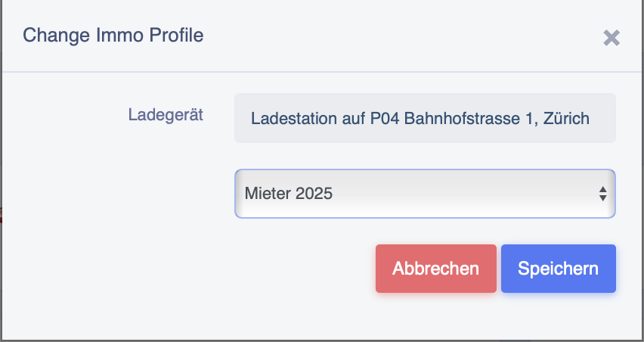Dismiss the dialog via the X icon
The image size is (644, 342).
pyautogui.click(x=611, y=38)
